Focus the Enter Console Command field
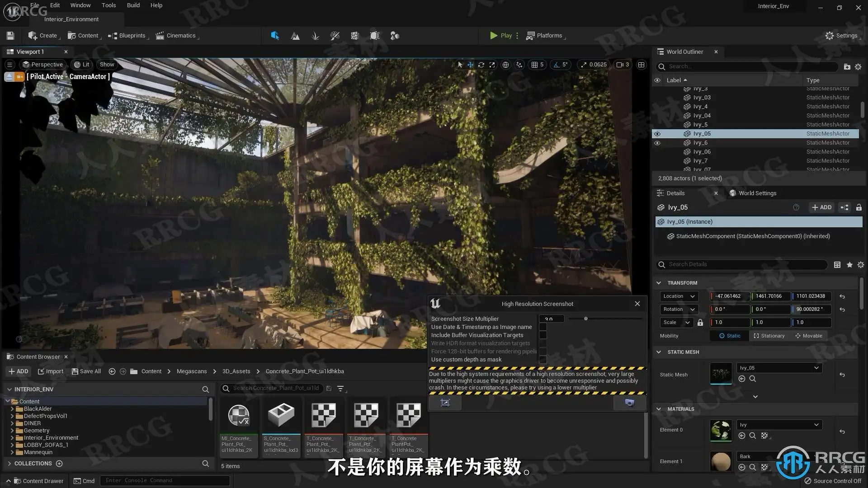The width and height of the screenshot is (868, 488). [165, 481]
